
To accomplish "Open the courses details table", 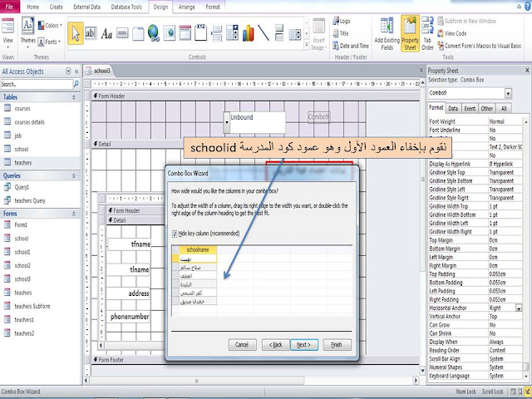I will 30,122.
